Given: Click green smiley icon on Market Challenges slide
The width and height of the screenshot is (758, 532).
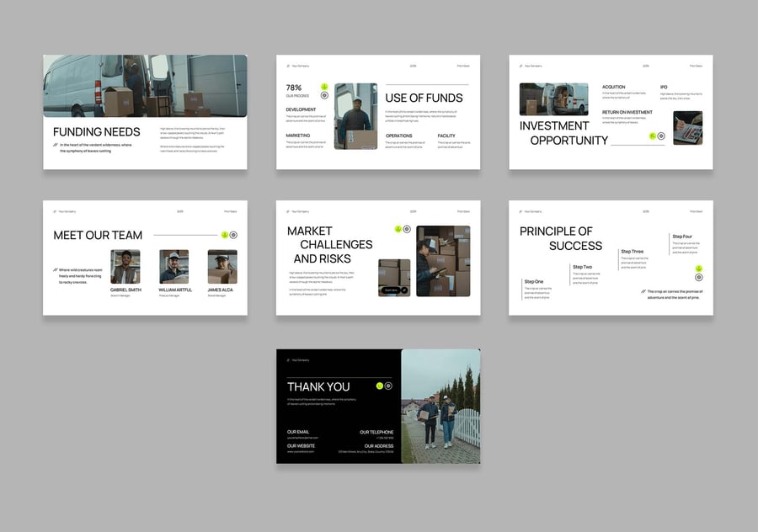Looking at the screenshot, I should (x=398, y=229).
